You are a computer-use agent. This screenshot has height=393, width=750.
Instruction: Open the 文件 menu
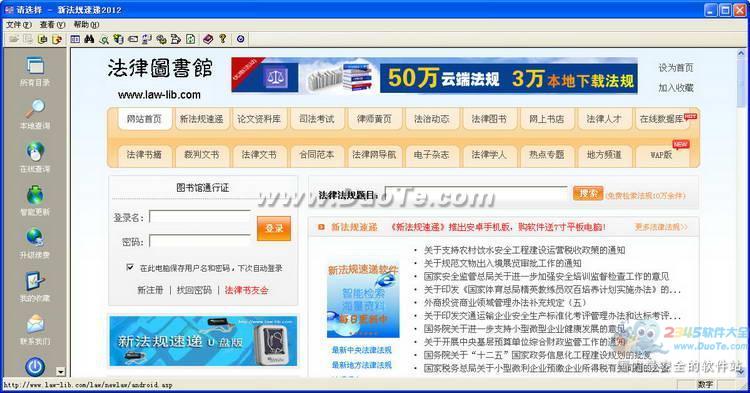tap(19, 24)
